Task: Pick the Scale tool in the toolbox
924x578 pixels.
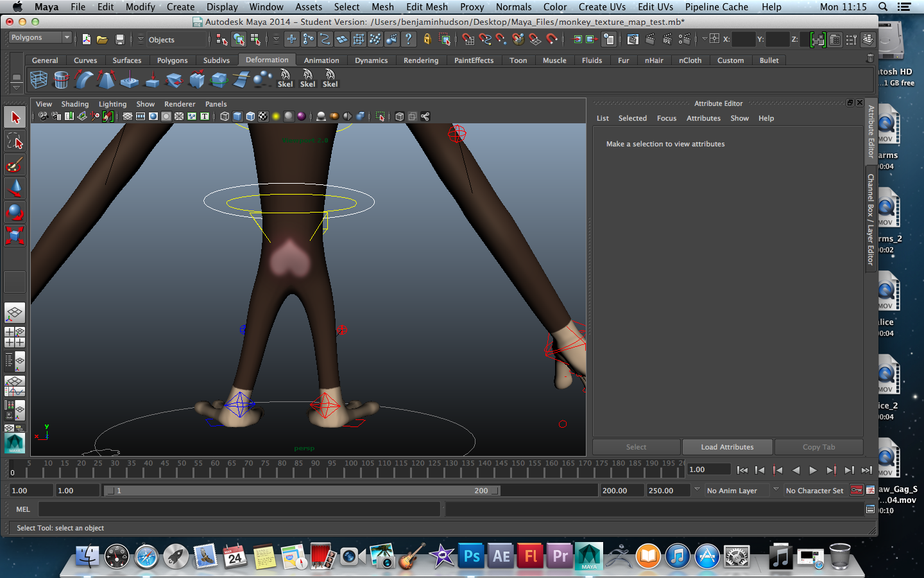Action: [x=15, y=235]
